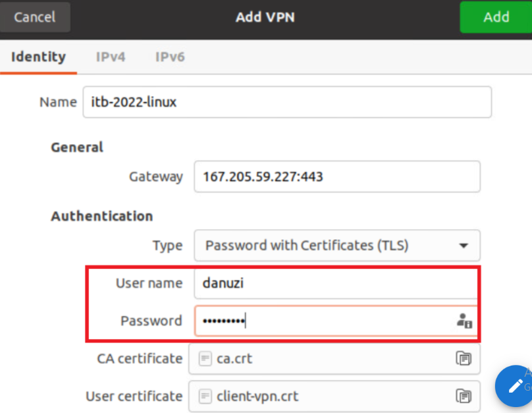Click the green Add button
Image resolution: width=532 pixels, height=413 pixels.
(496, 17)
